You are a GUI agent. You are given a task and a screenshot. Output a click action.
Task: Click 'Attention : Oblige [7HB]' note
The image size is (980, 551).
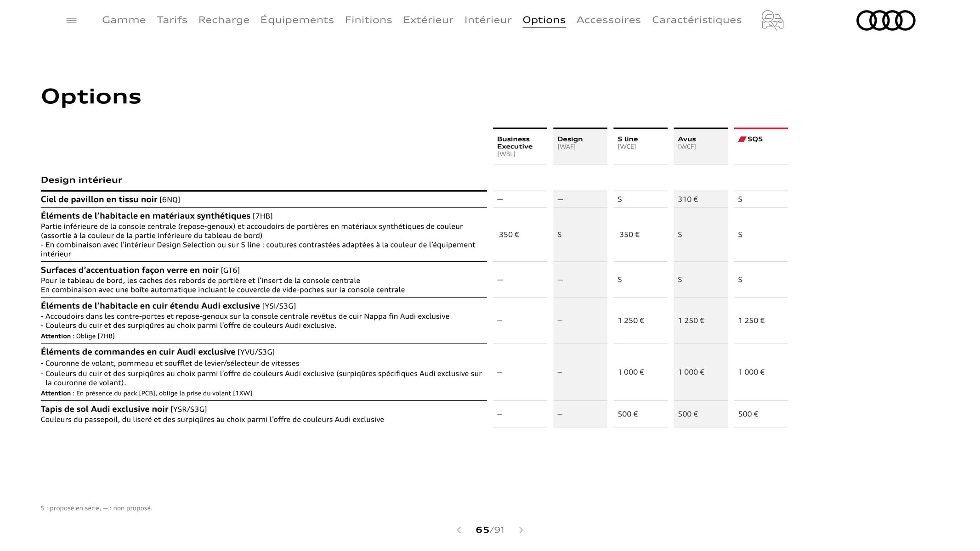[x=78, y=336]
